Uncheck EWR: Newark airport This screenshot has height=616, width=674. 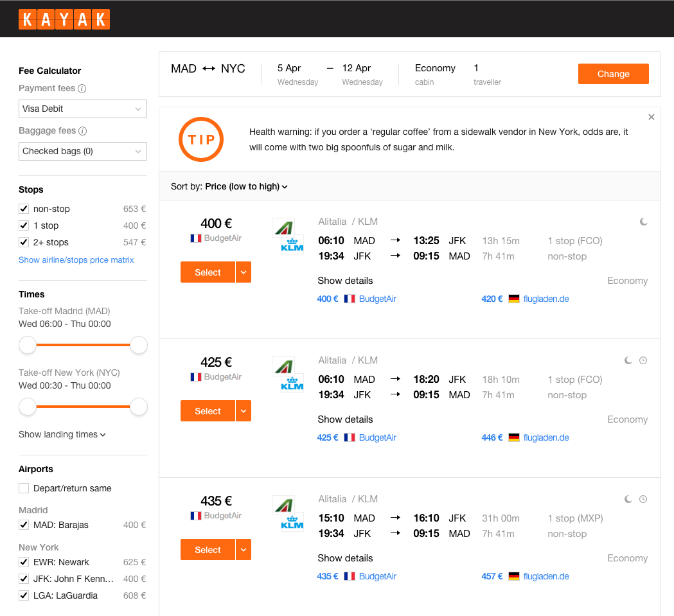[x=24, y=562]
